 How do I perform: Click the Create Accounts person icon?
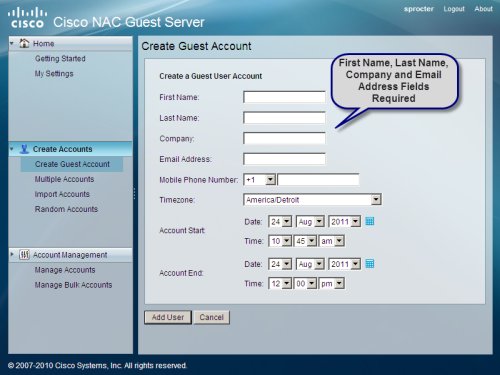point(24,149)
